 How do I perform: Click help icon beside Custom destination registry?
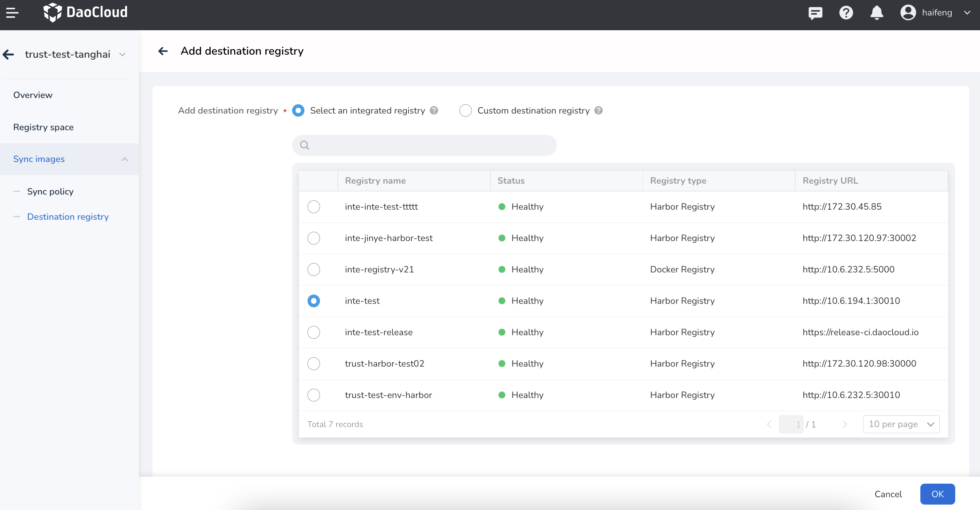point(598,110)
